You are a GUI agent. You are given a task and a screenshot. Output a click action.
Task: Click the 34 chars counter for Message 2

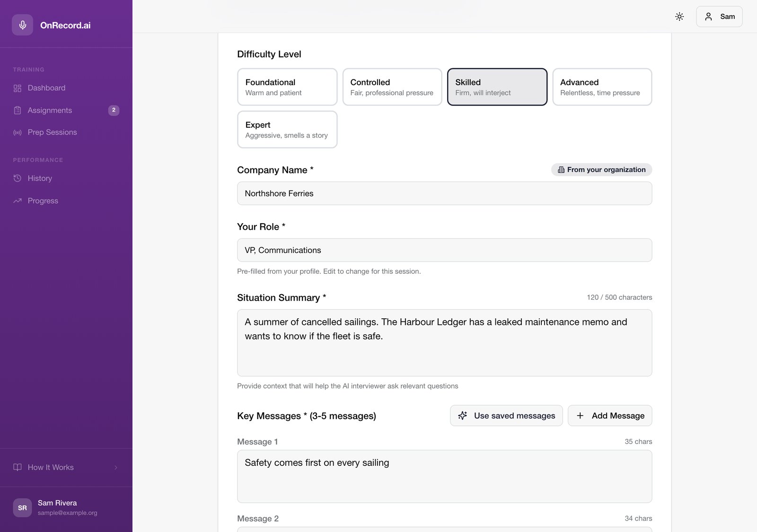(x=638, y=519)
